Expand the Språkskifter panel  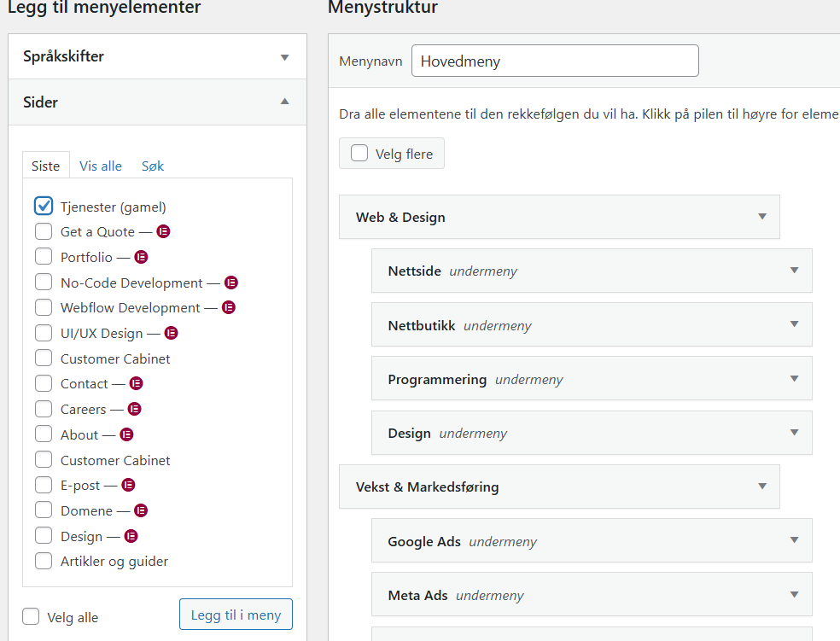coord(285,57)
